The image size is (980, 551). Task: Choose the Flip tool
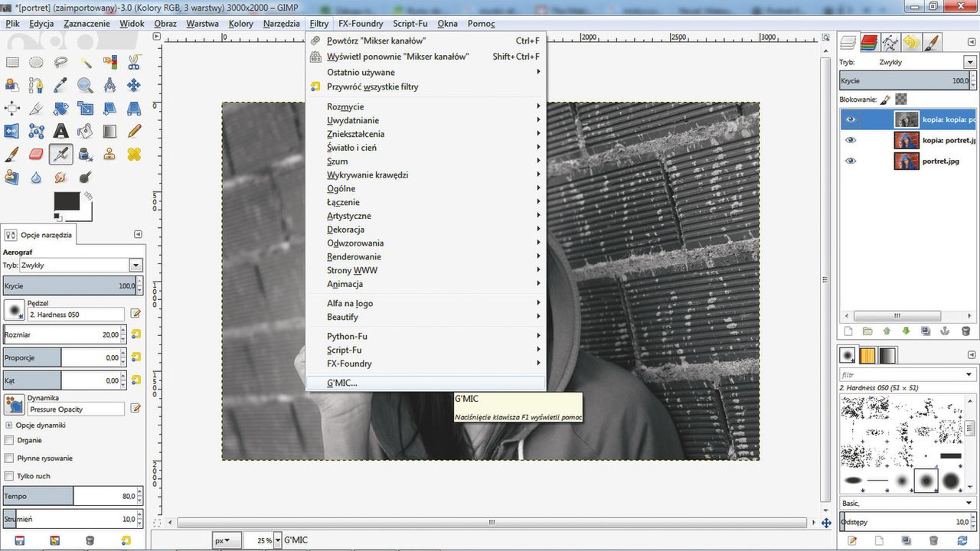point(12,131)
